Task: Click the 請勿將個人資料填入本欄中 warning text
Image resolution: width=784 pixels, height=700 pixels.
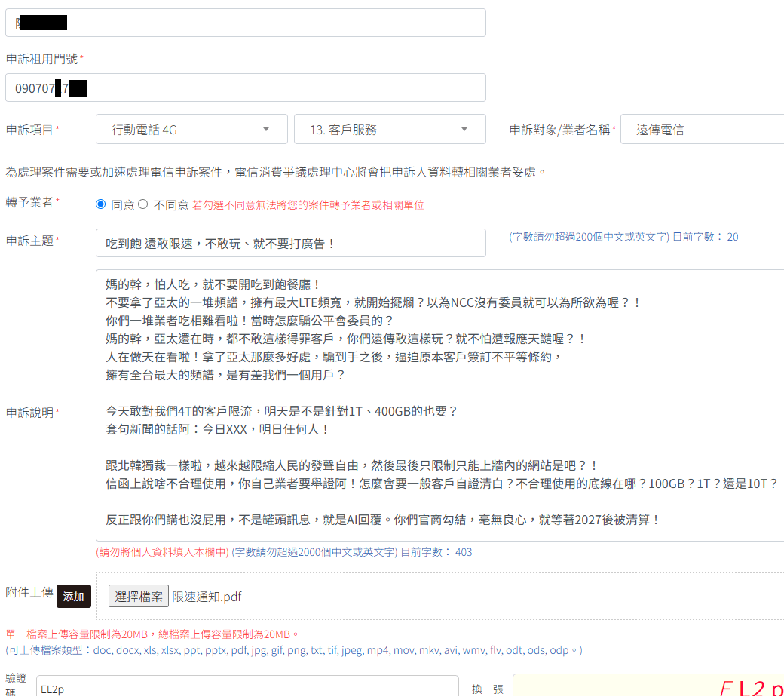Action: pyautogui.click(x=163, y=552)
